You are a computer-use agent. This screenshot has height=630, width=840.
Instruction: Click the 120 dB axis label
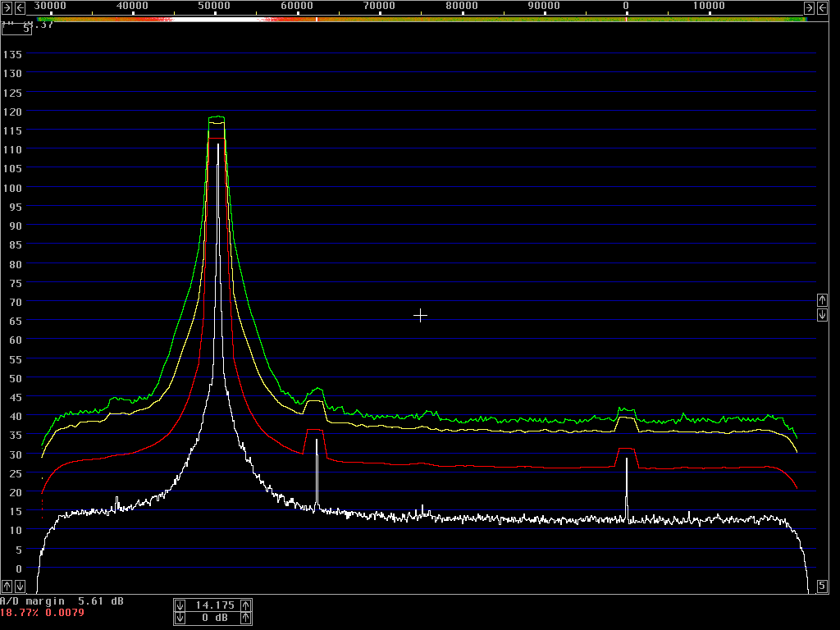click(x=12, y=112)
